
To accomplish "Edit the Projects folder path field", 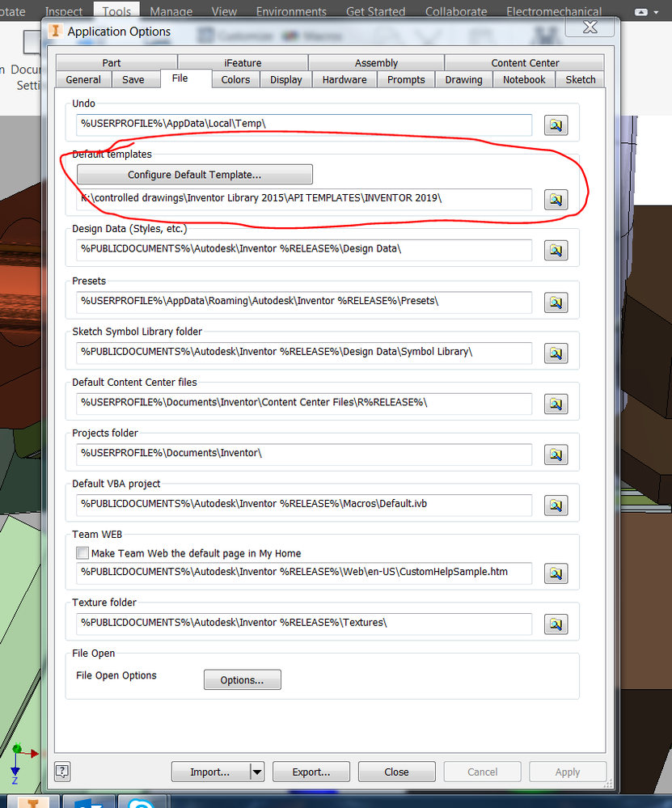I will [x=304, y=454].
